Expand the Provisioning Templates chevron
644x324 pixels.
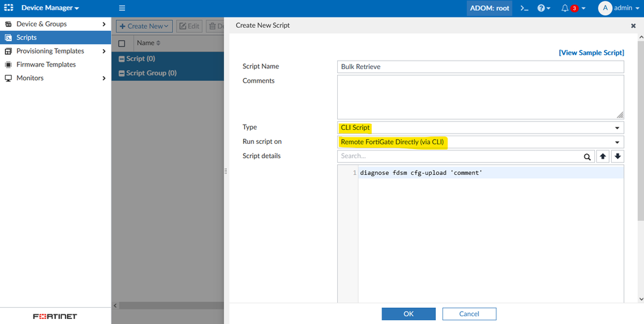tap(104, 51)
